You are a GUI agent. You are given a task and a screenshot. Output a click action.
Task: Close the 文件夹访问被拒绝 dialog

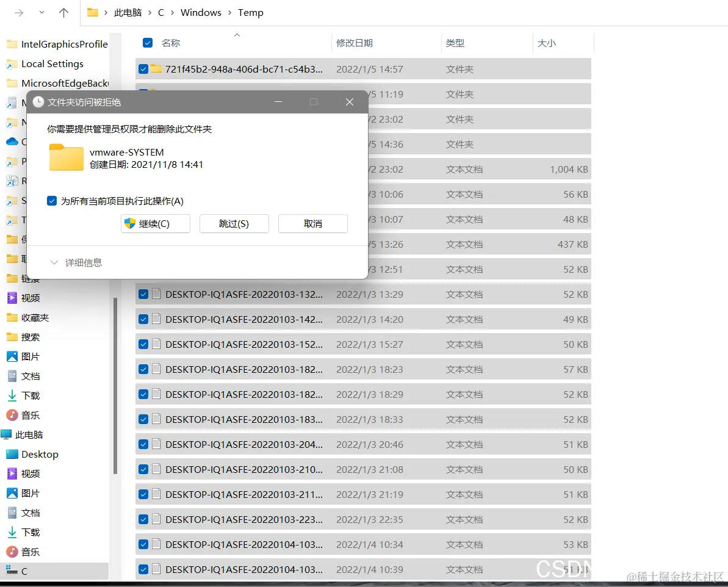coord(350,102)
